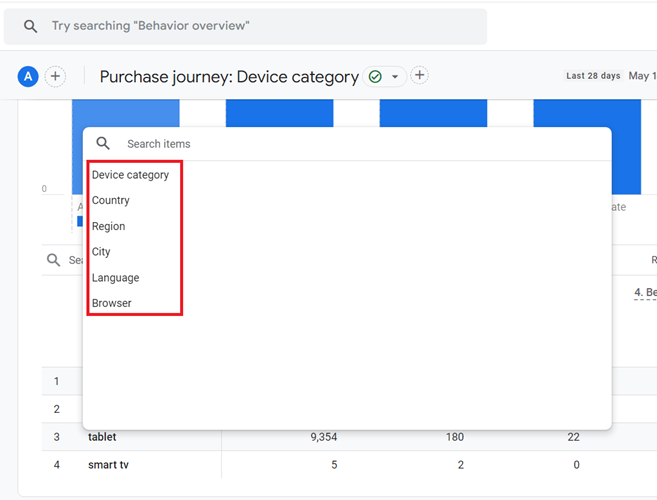Viewport: 657px width, 500px height.
Task: Choose "Country" in the dimension list
Action: tap(111, 200)
